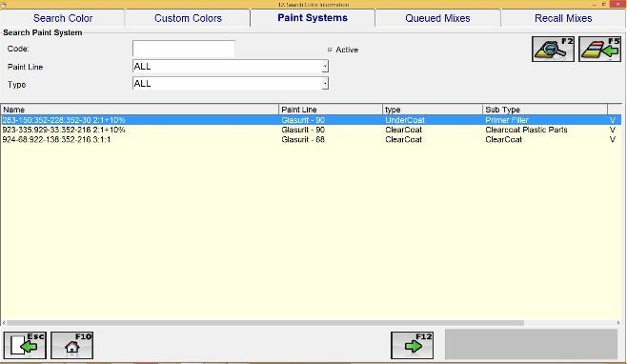Go to the Queued Mixes tab
The image size is (627, 364).
coord(437,18)
